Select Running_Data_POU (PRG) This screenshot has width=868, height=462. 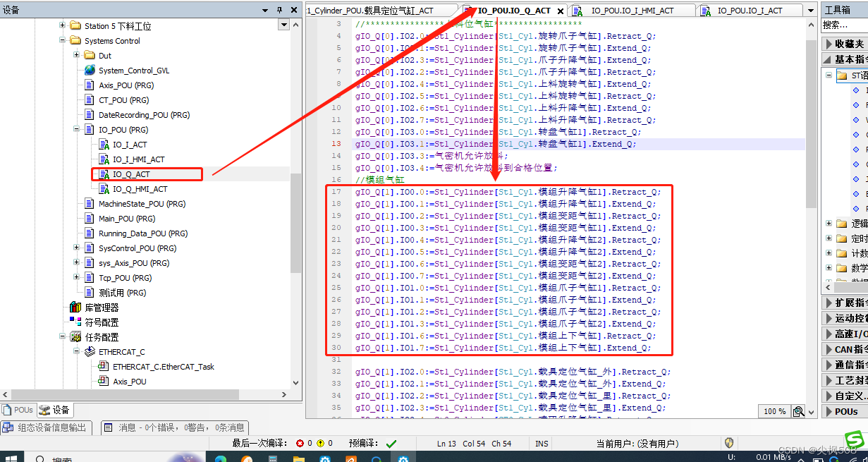(142, 233)
